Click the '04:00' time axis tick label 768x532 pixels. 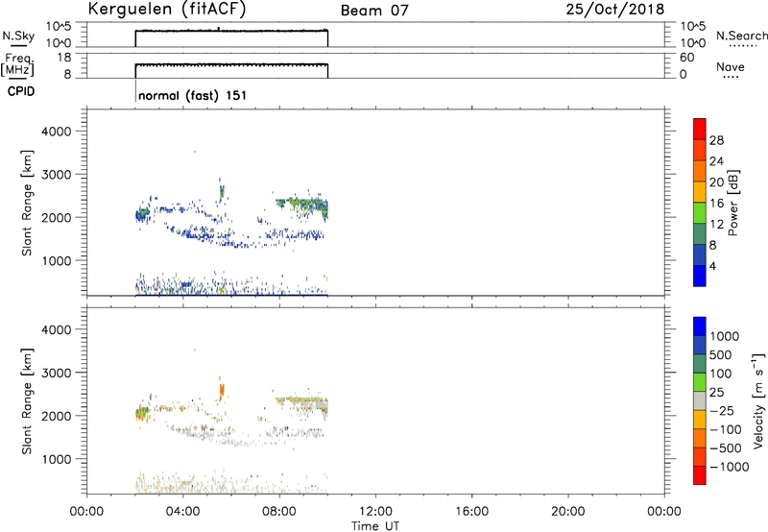click(182, 512)
